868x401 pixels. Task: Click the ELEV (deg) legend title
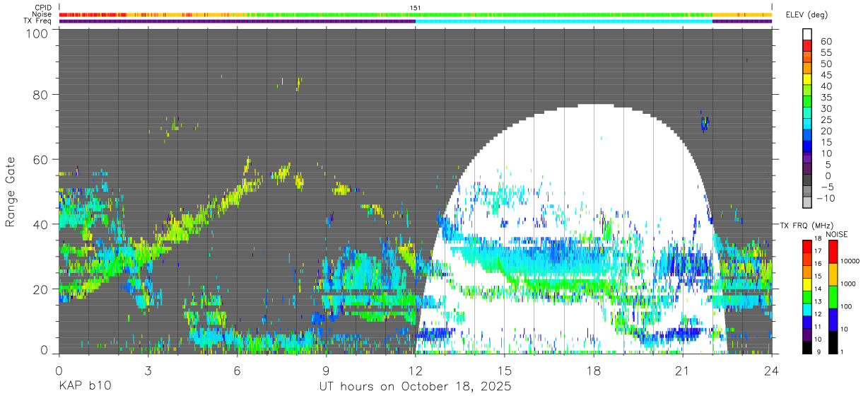(x=807, y=15)
